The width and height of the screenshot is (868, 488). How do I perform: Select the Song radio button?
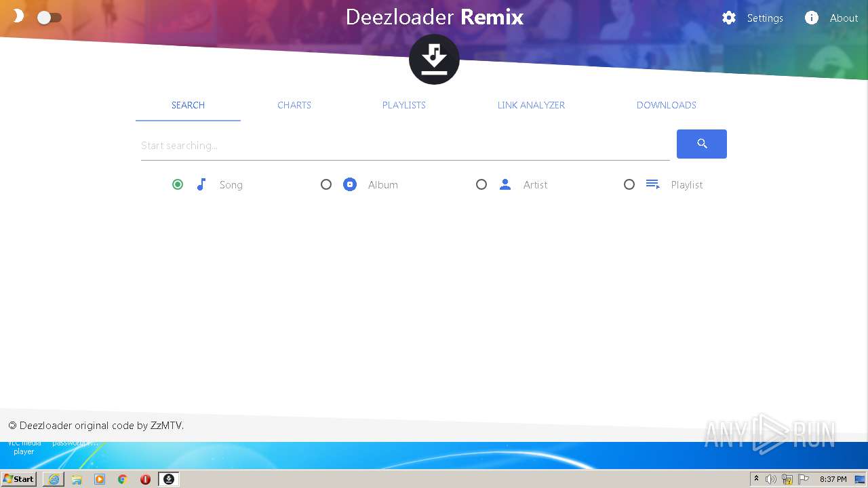[x=178, y=184]
